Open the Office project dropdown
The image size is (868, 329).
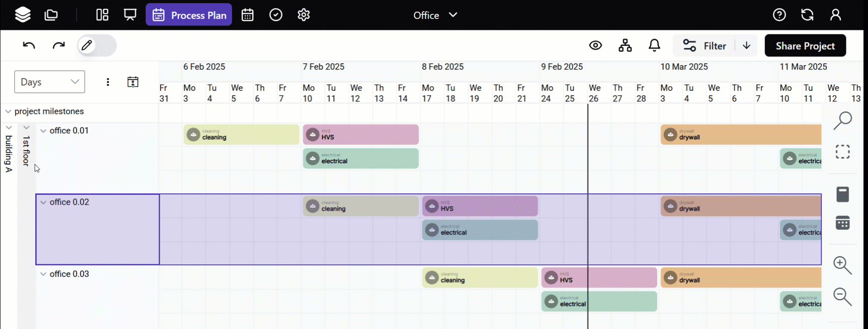(x=435, y=15)
